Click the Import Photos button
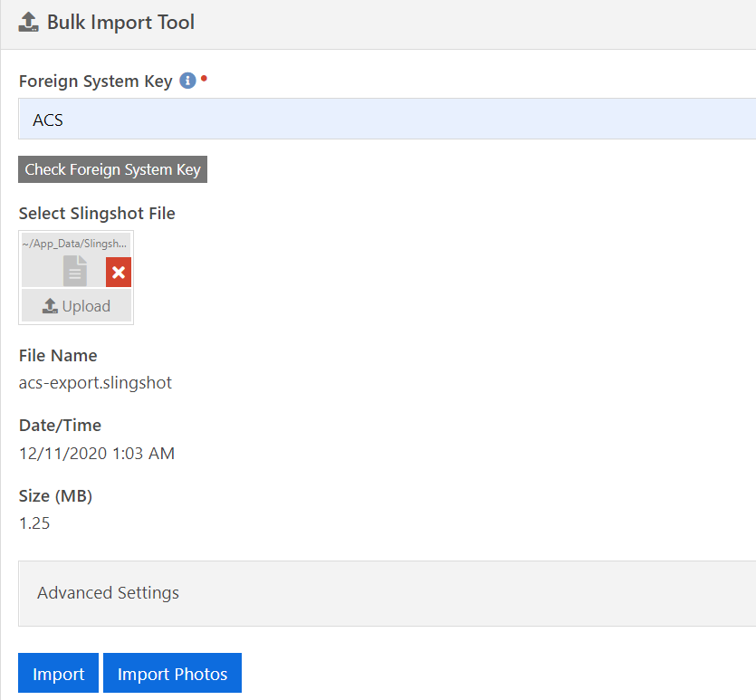 tap(172, 673)
